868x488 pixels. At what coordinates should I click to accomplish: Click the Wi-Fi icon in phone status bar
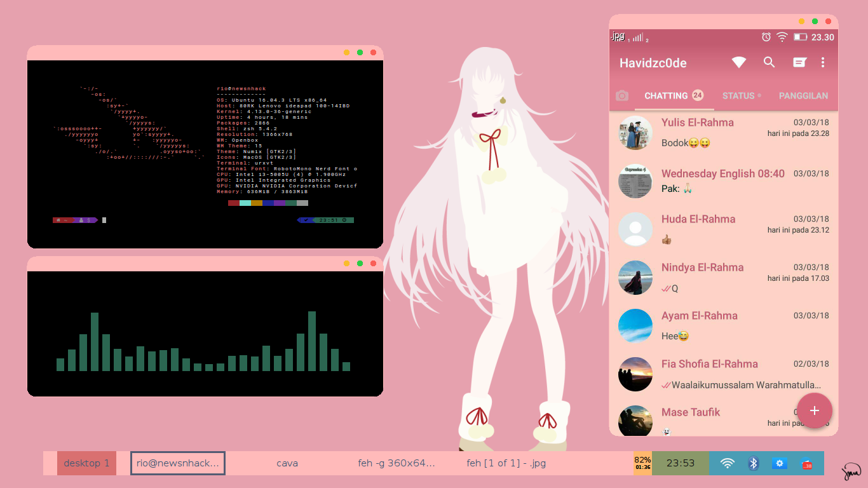click(x=782, y=37)
